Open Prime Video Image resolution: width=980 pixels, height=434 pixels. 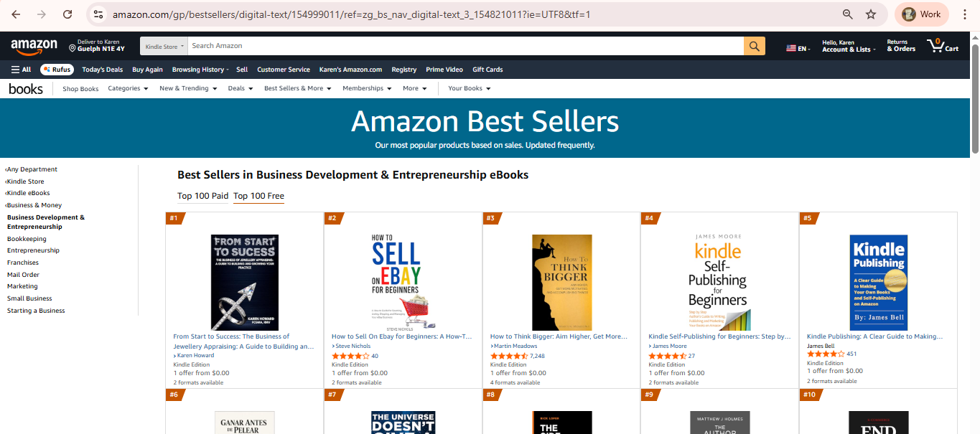444,70
